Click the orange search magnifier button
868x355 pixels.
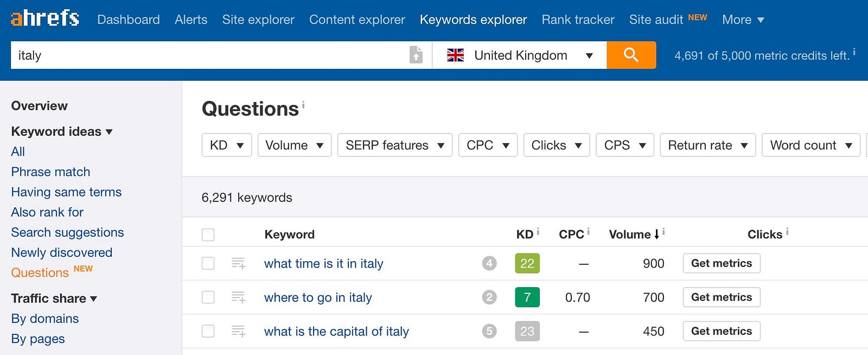click(x=631, y=55)
